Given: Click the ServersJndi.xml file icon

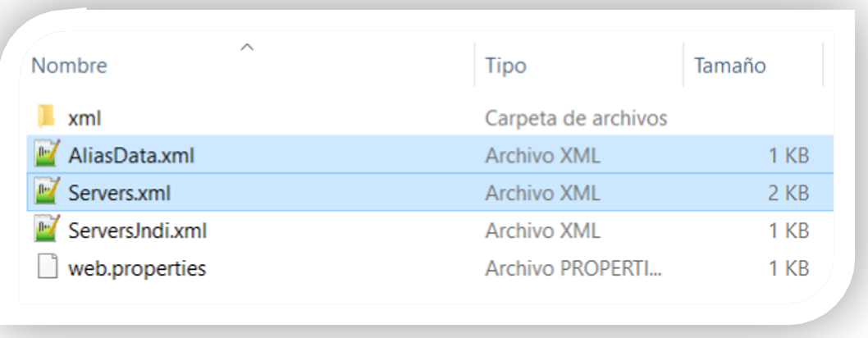Looking at the screenshot, I should click(47, 230).
